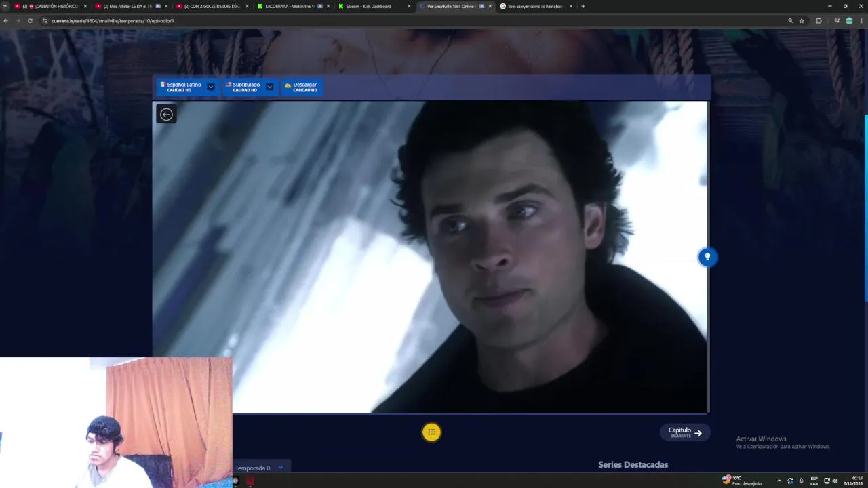Bookmark this page with star icon

click(802, 21)
